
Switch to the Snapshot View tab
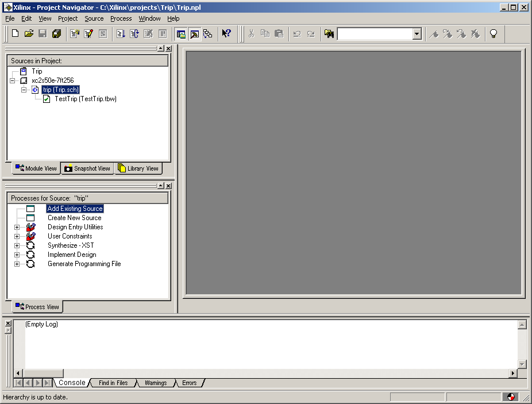pyautogui.click(x=87, y=168)
